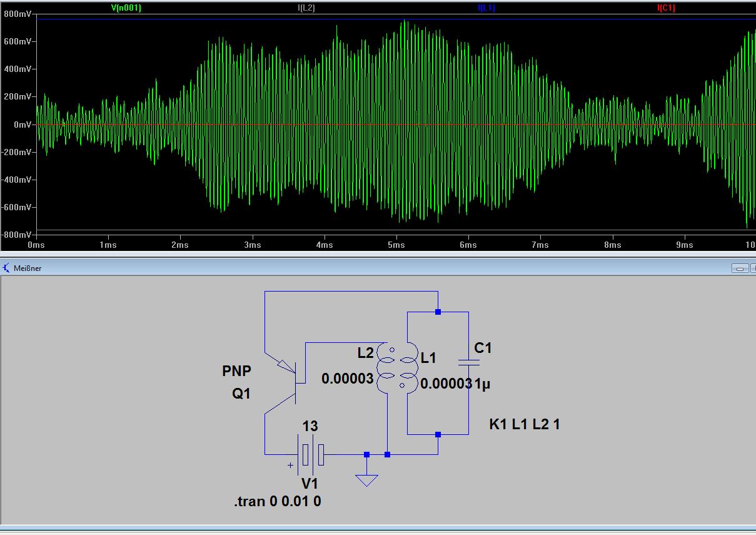Click the L2 inductor coil symbol
Image resolution: width=756 pixels, height=535 pixels.
click(x=387, y=369)
